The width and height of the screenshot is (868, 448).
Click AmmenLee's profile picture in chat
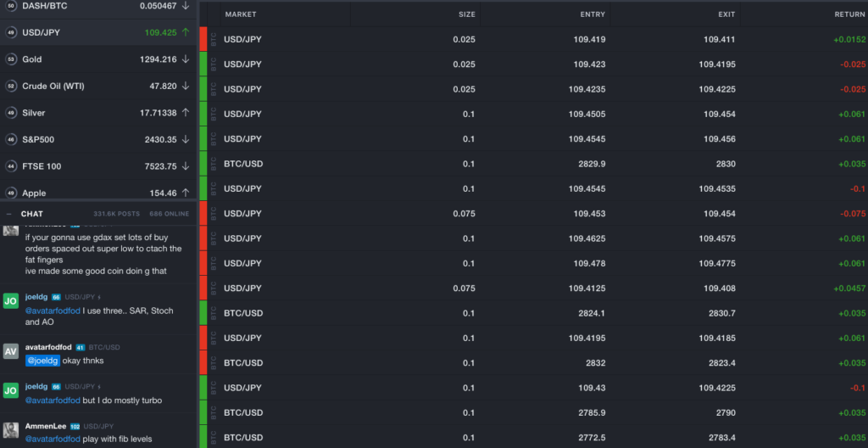pos(11,430)
